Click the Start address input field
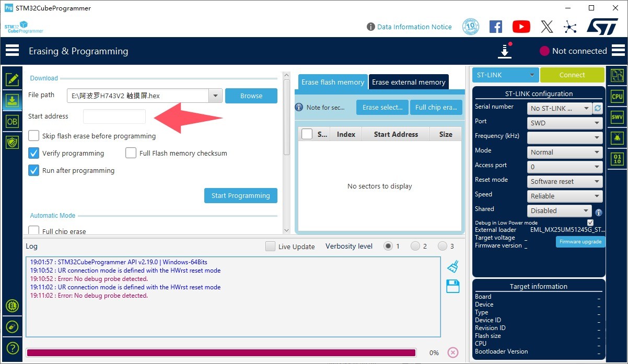The width and height of the screenshot is (628, 364). pos(114,116)
